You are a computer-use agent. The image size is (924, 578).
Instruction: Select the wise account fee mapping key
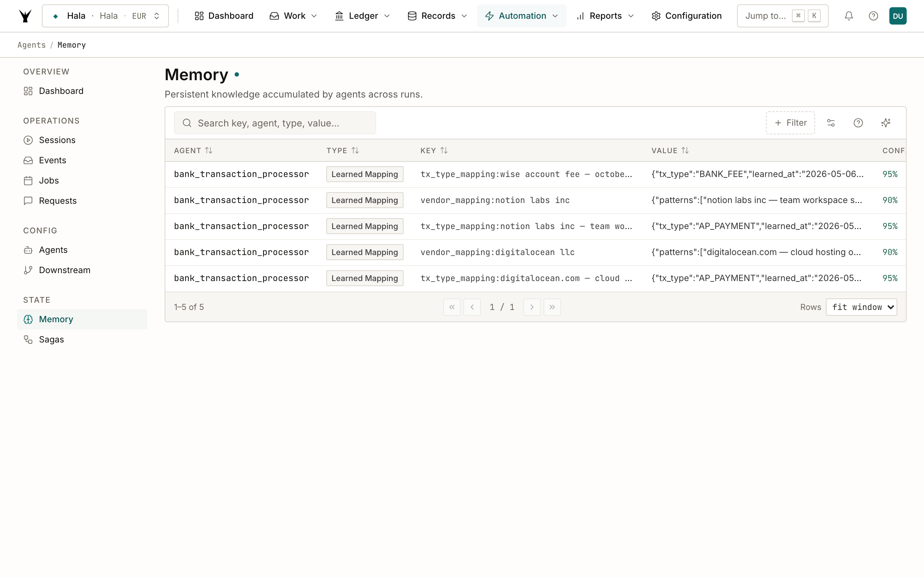pyautogui.click(x=526, y=174)
